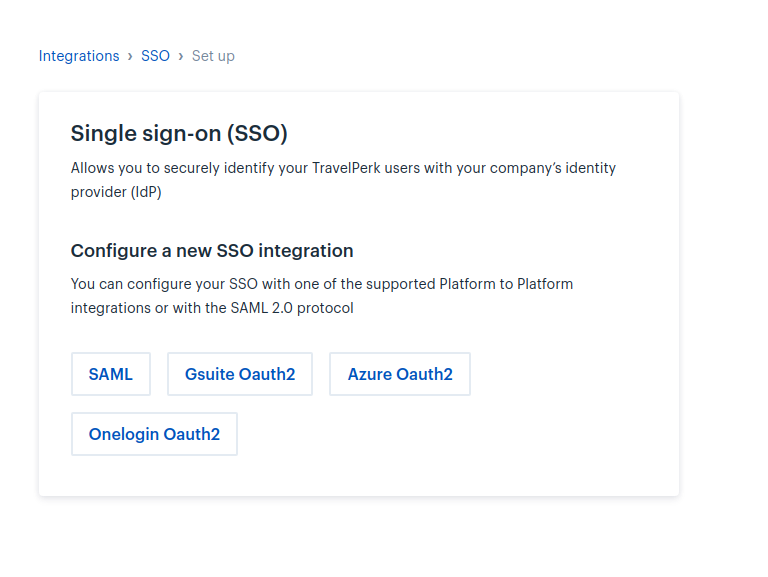This screenshot has width=768, height=577.
Task: Go back to the Integrations breadcrumb link
Action: [x=79, y=56]
